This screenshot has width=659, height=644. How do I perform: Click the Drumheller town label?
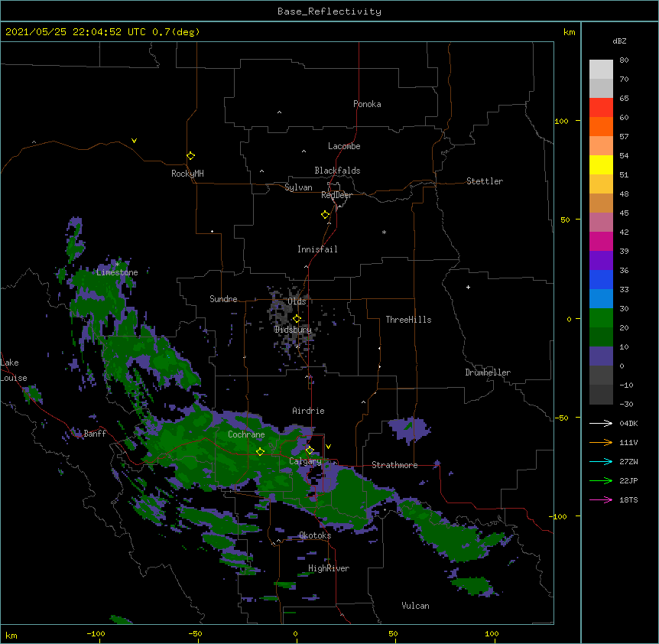pos(488,372)
